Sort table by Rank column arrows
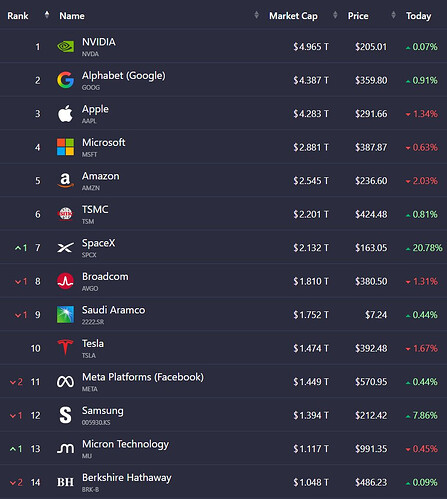 [x=47, y=15]
